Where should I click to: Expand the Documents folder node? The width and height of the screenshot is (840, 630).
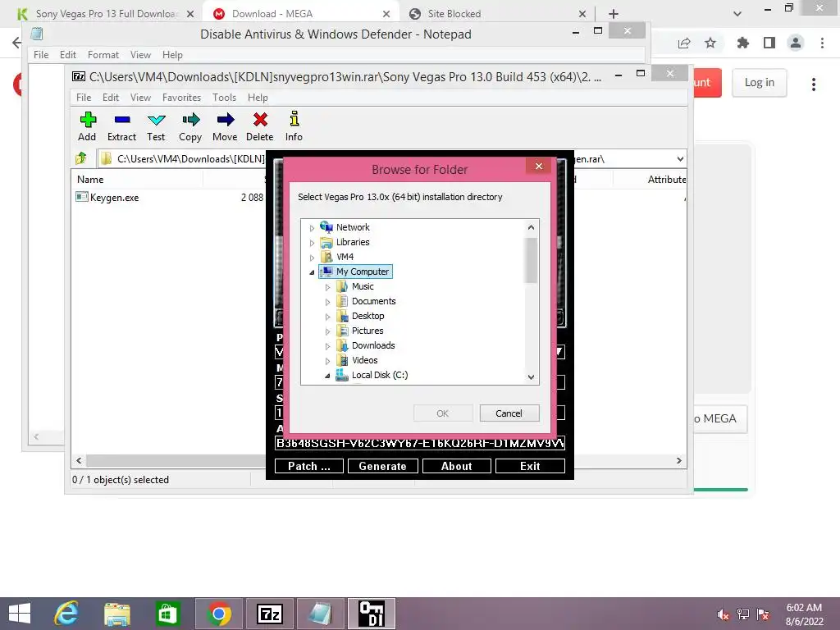click(x=327, y=302)
